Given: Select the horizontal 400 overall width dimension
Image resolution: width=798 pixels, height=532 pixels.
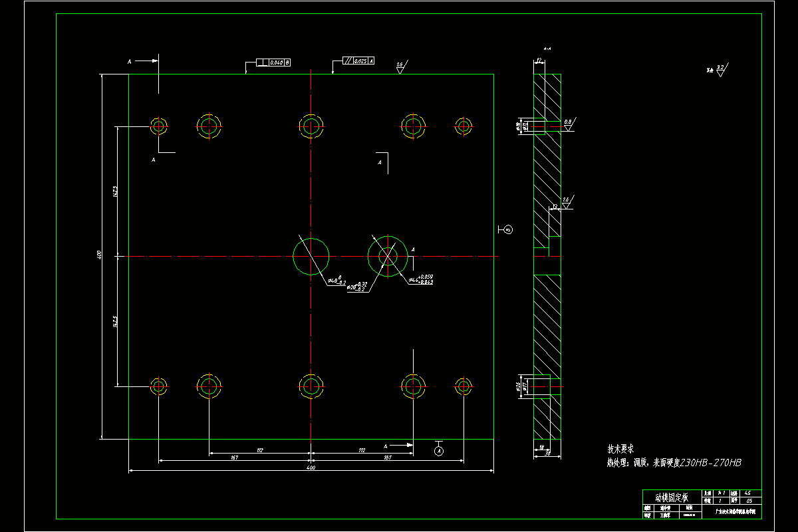Looking at the screenshot, I should click(x=311, y=467).
